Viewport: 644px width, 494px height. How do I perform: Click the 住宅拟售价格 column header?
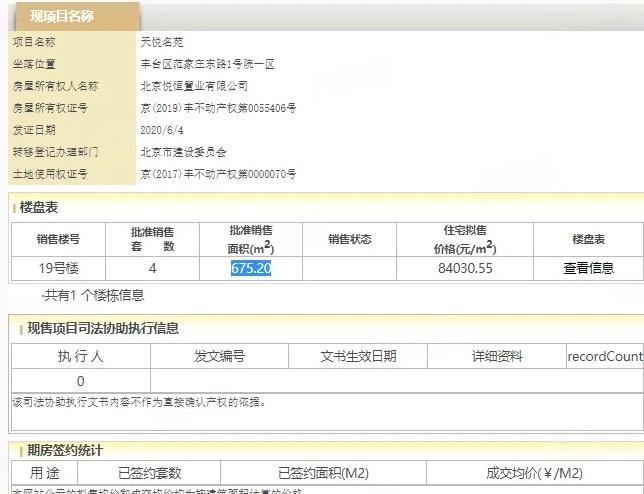(x=465, y=239)
